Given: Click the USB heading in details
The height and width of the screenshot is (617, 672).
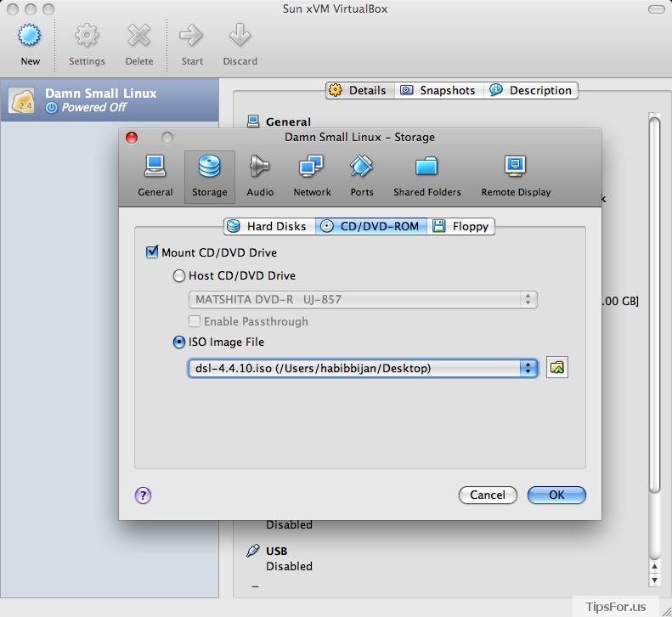Looking at the screenshot, I should coord(276,551).
